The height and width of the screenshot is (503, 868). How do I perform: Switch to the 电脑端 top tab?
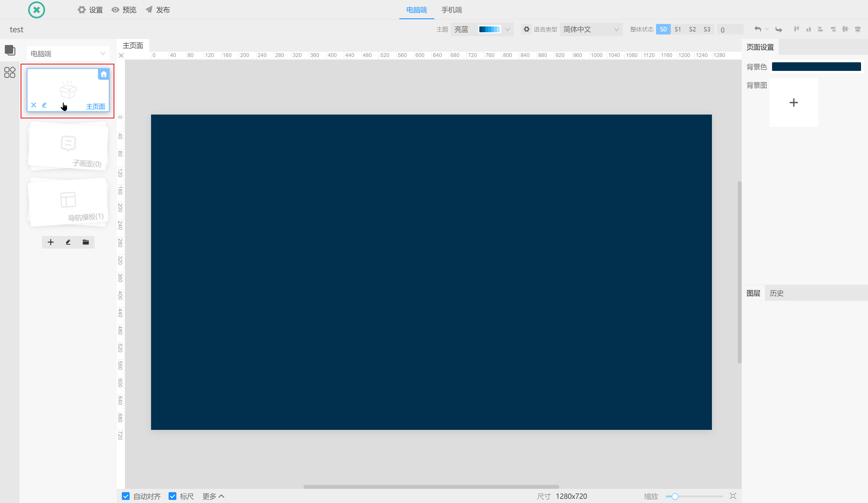416,10
